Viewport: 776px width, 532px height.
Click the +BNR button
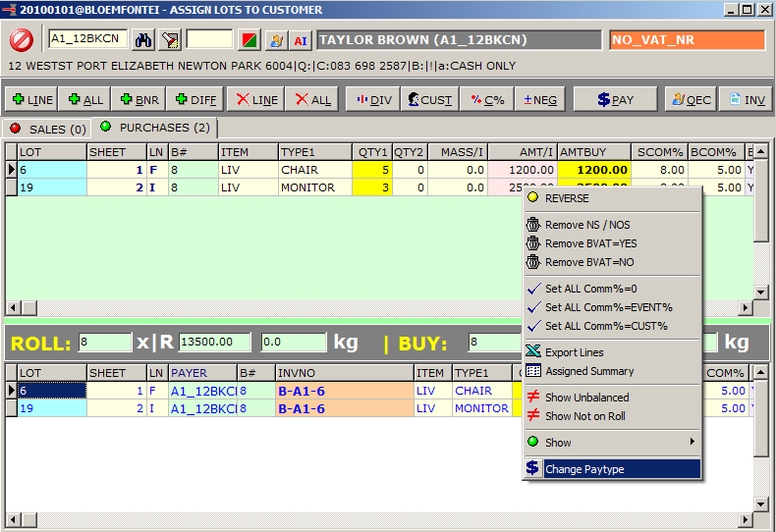(139, 99)
